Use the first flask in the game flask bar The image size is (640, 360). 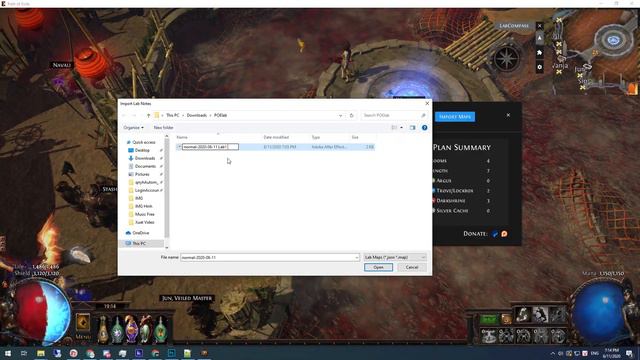pyautogui.click(x=103, y=329)
